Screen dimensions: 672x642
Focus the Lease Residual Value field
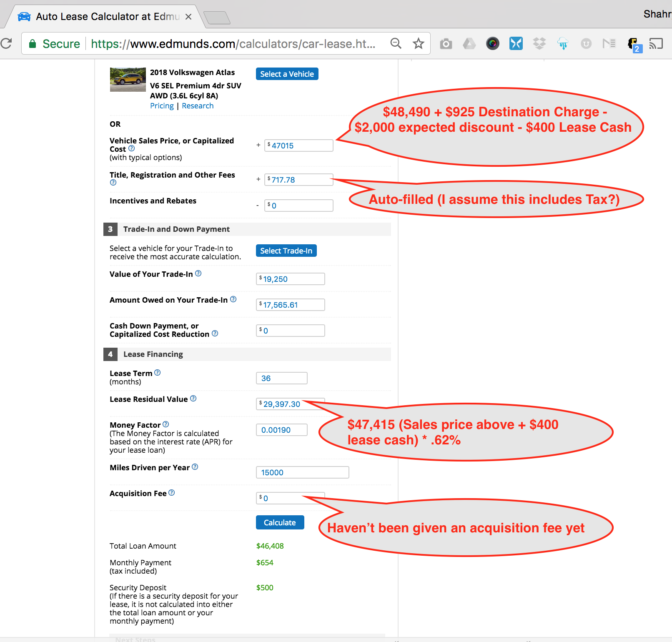(x=290, y=404)
